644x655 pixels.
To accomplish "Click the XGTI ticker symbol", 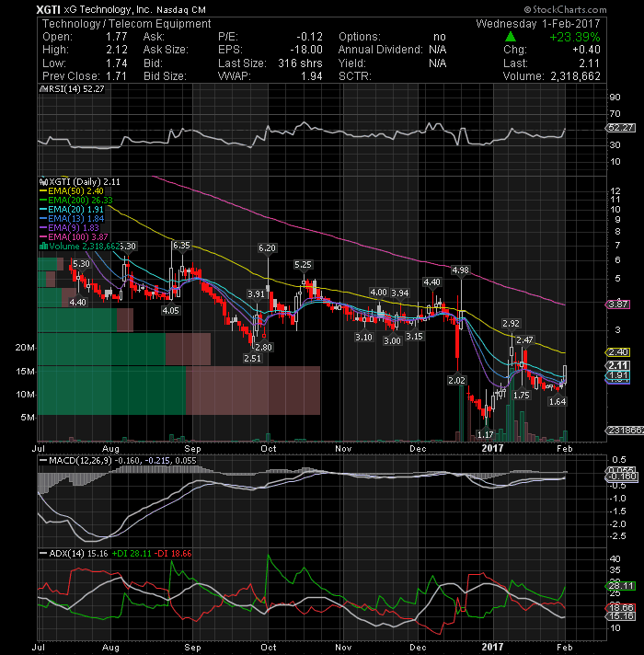I will pos(49,9).
